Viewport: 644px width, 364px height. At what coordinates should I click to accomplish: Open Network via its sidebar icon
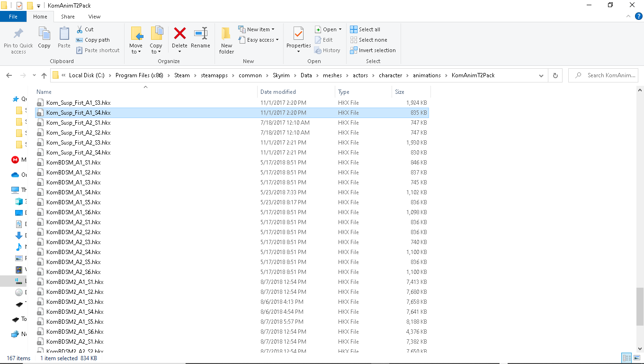(x=15, y=334)
